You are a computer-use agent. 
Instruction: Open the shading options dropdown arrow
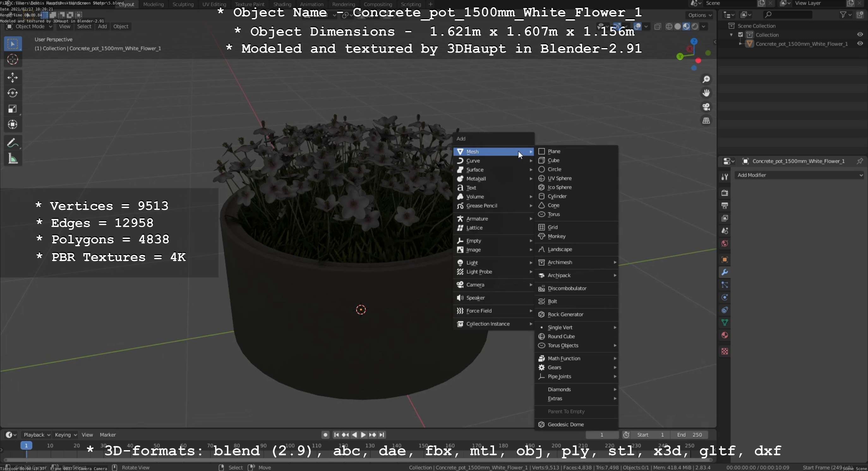(x=703, y=26)
